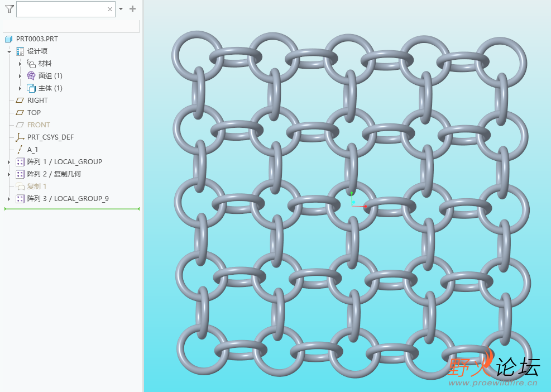Click the 材料 materials icon
Image resolution: width=551 pixels, height=392 pixels.
pyautogui.click(x=31, y=64)
